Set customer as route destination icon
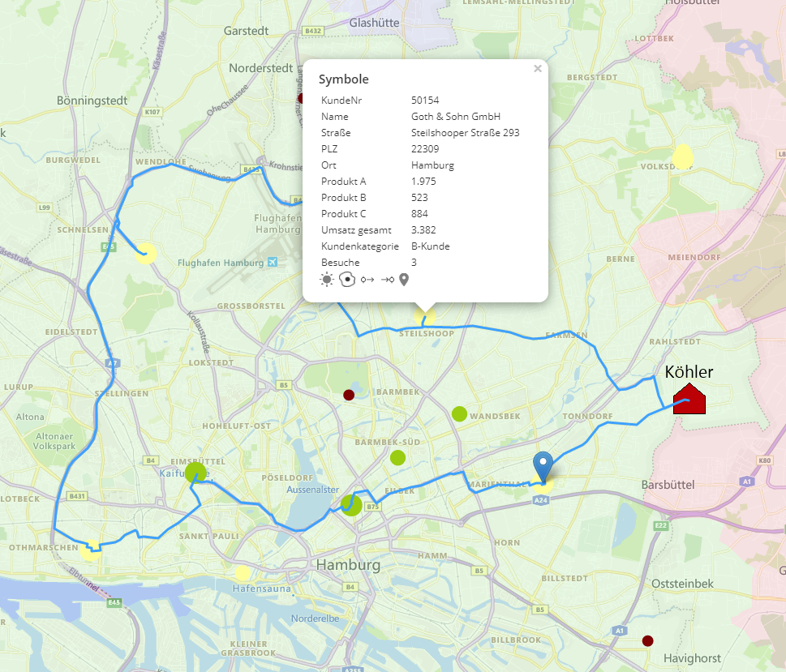786x672 pixels. click(387, 280)
